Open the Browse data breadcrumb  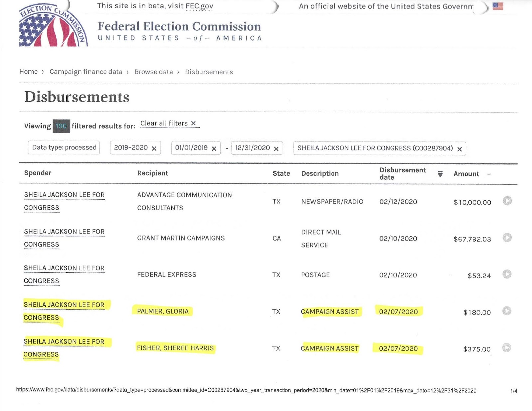(x=154, y=72)
